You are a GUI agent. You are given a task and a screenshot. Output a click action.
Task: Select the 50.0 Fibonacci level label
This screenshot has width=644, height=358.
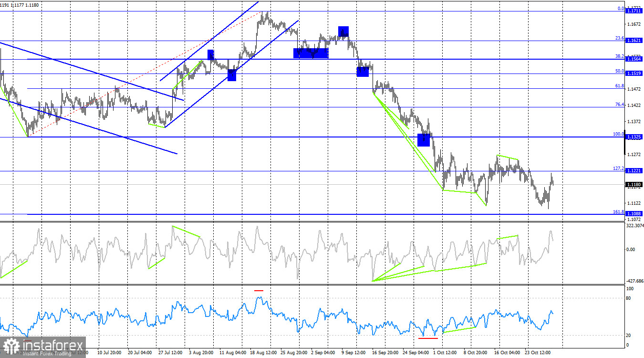pyautogui.click(x=620, y=71)
